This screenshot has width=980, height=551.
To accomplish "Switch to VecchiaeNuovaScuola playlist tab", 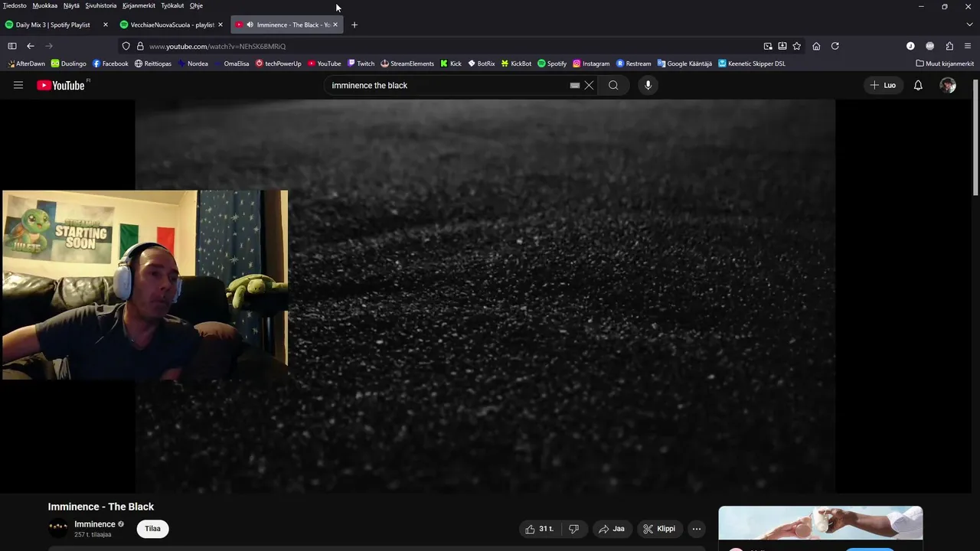I will pos(170,24).
